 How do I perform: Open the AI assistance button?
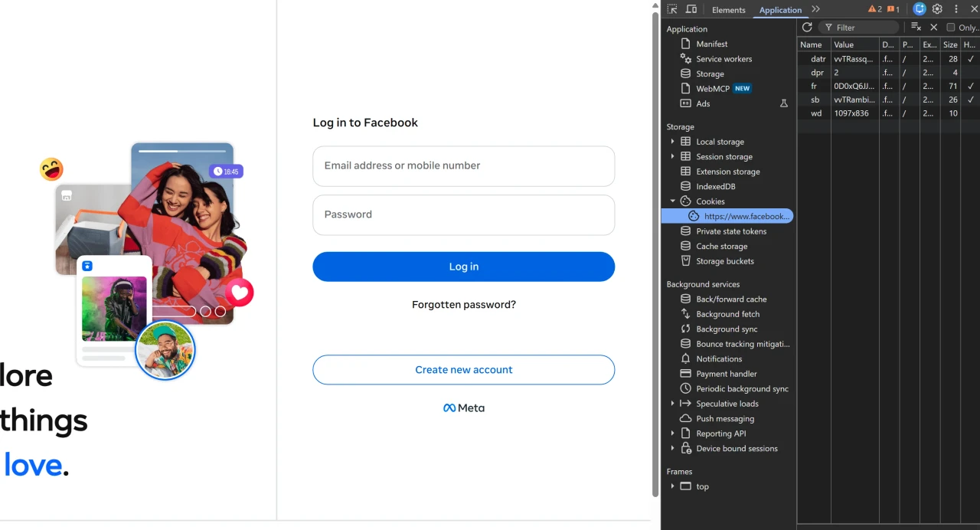920,9
